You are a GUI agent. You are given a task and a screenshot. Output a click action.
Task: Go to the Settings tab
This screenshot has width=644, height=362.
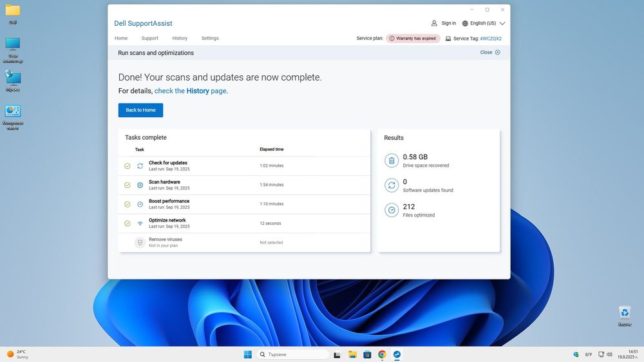pyautogui.click(x=210, y=38)
